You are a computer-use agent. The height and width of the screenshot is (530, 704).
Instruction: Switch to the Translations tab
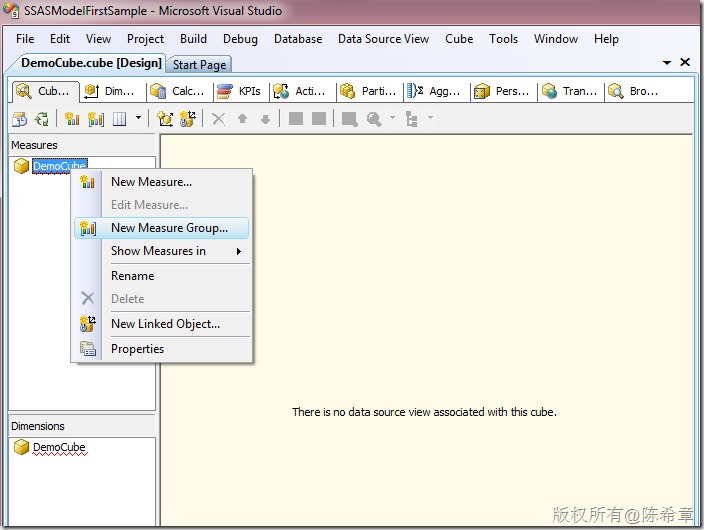(x=571, y=91)
